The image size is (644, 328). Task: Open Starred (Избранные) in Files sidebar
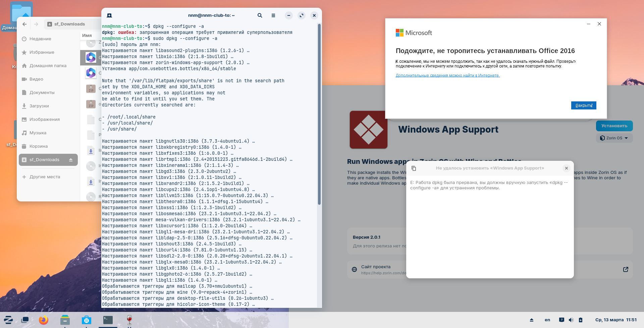pyautogui.click(x=48, y=52)
